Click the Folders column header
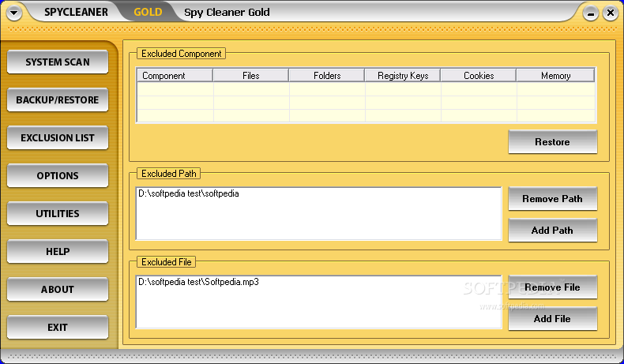Screen dimensions: 624x364 (327, 76)
